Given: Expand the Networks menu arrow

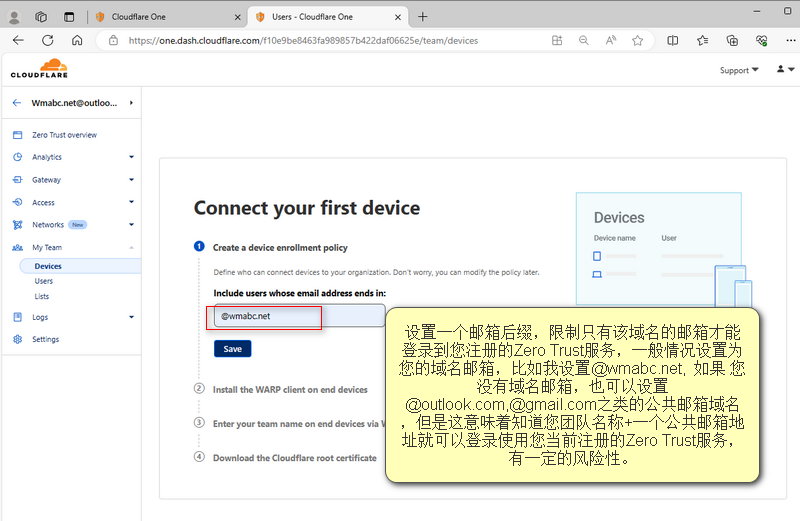Looking at the screenshot, I should [131, 225].
